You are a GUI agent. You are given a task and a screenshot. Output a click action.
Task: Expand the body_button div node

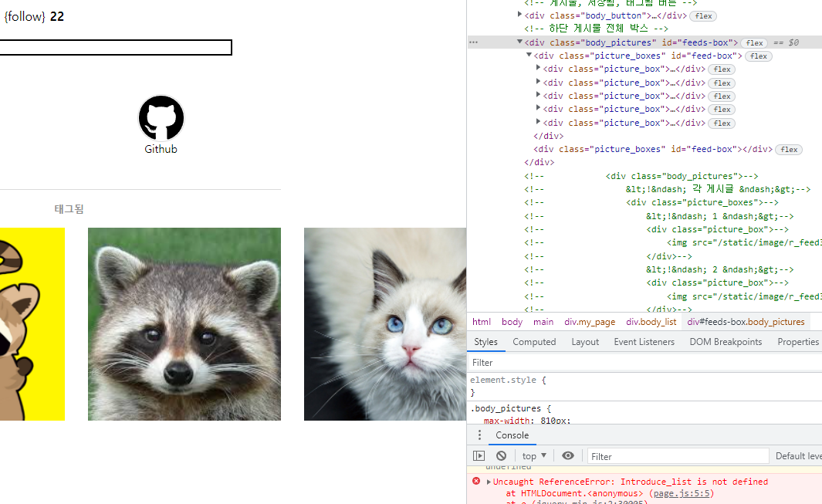[x=519, y=15]
